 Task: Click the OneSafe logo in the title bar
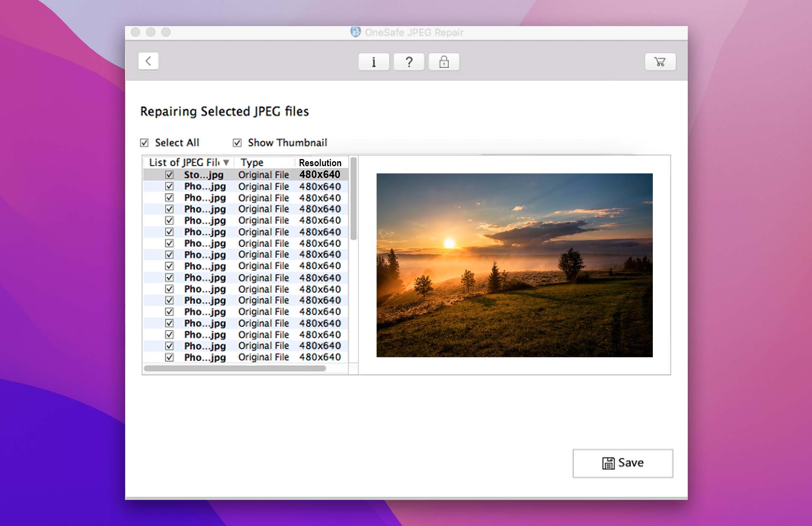355,32
